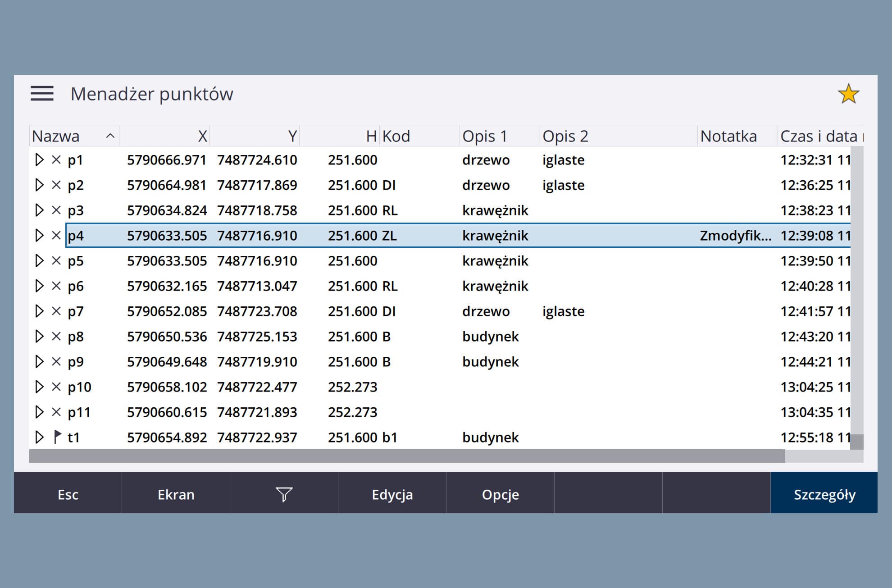
Task: Click the yellow favorite star icon
Action: tap(848, 94)
